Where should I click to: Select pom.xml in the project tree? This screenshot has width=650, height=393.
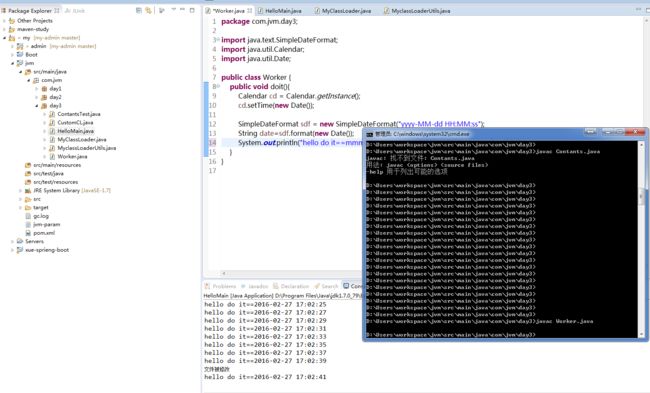[44, 233]
